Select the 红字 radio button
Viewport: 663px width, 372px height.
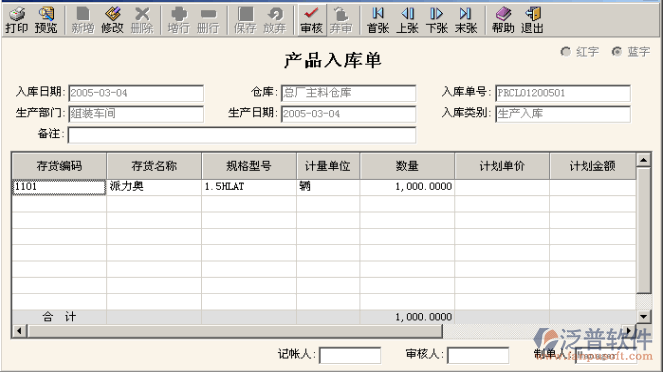[565, 52]
